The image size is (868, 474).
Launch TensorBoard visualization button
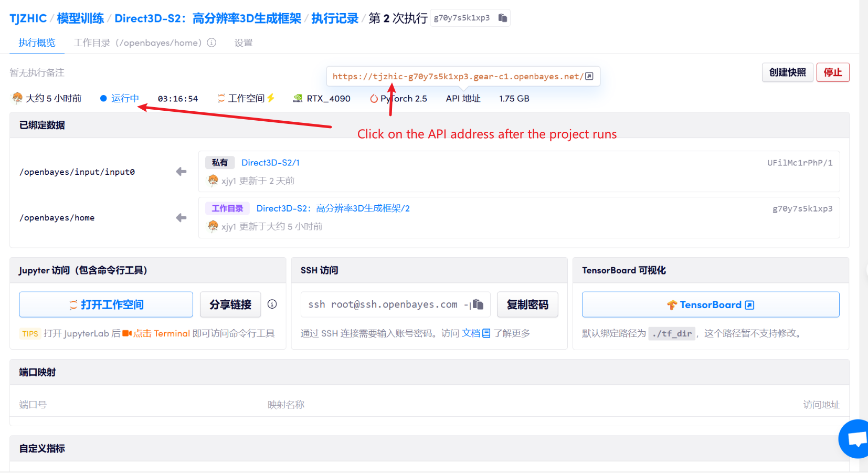[710, 304]
